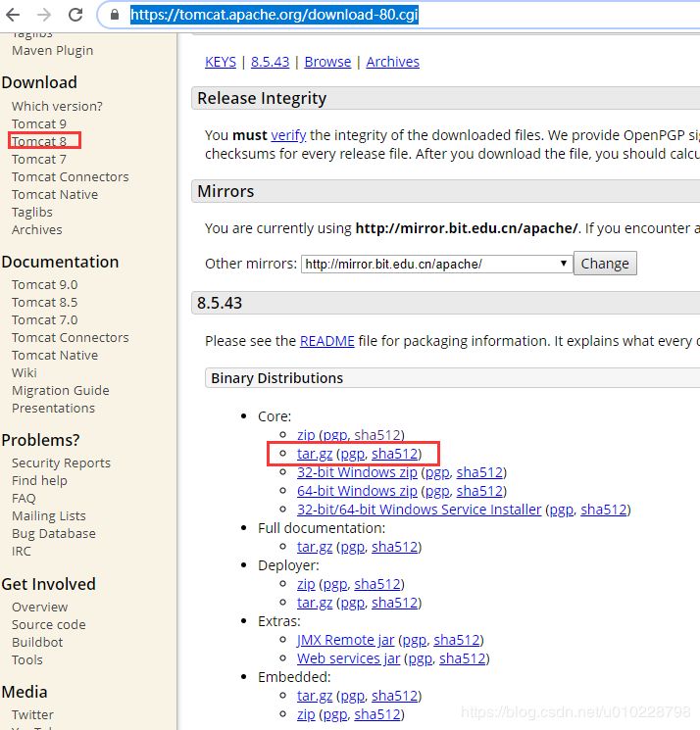Download the 64-bit Windows zip

click(x=357, y=491)
